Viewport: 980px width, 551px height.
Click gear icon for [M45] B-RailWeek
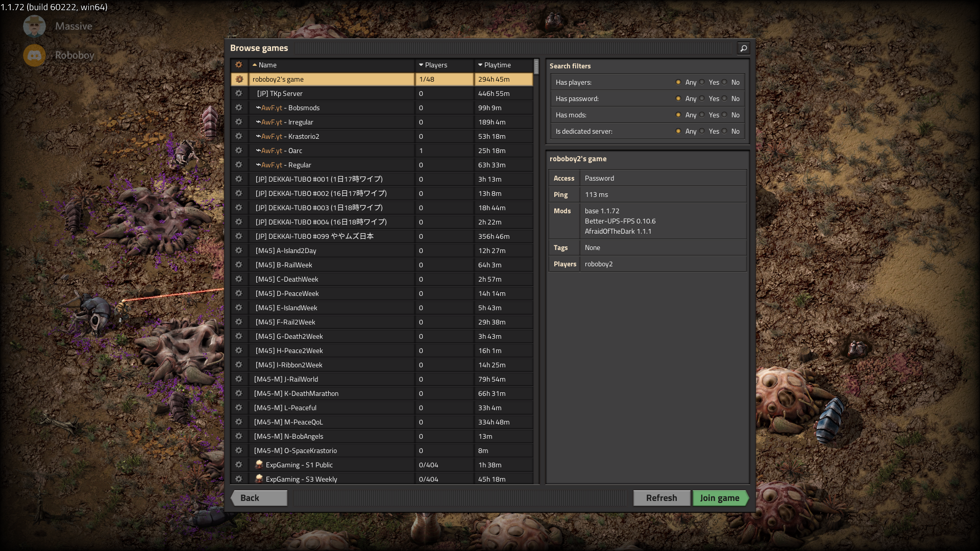coord(239,265)
